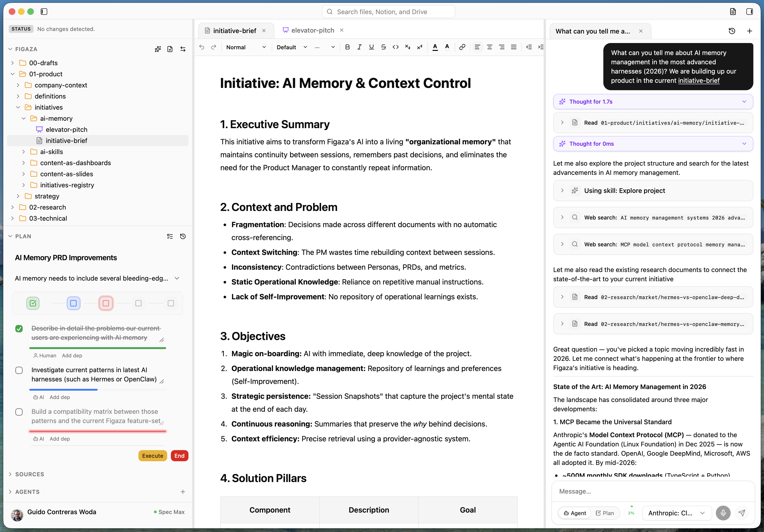Apply italic formatting
Image resolution: width=764 pixels, height=532 pixels.
359,47
